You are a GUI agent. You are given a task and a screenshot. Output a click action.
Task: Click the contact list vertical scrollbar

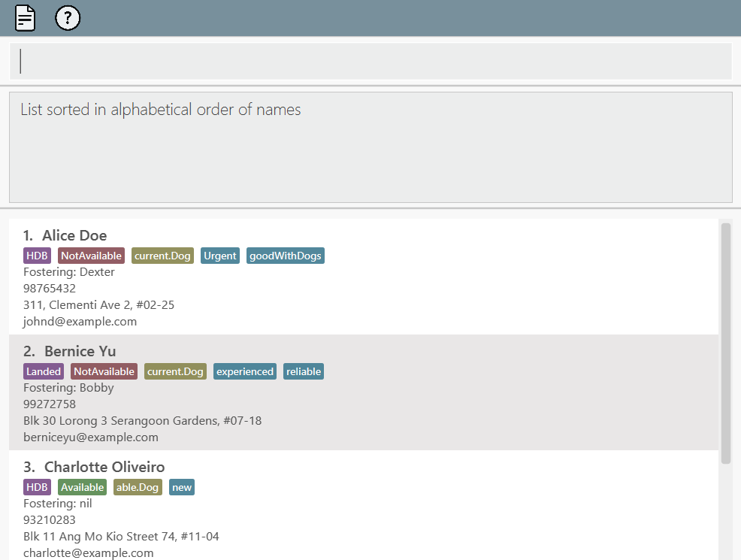point(725,343)
